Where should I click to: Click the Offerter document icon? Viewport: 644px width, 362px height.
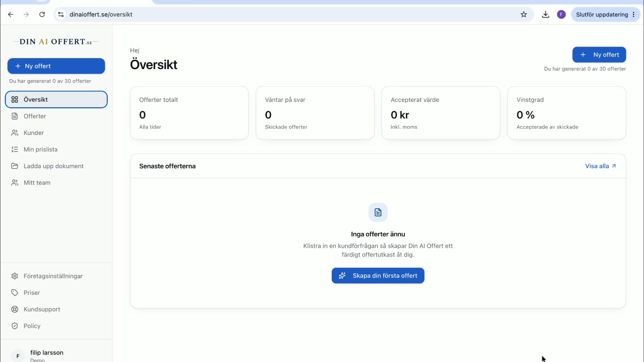pos(15,116)
